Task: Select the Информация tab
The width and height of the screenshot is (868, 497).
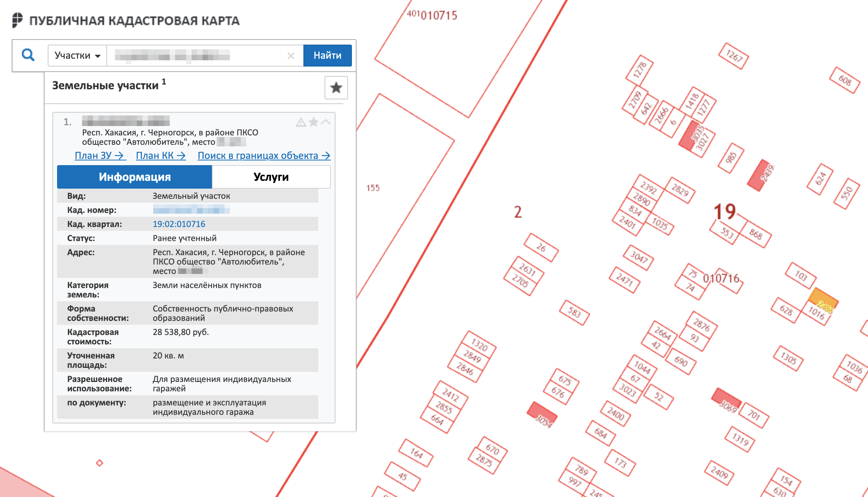Action: [x=135, y=177]
